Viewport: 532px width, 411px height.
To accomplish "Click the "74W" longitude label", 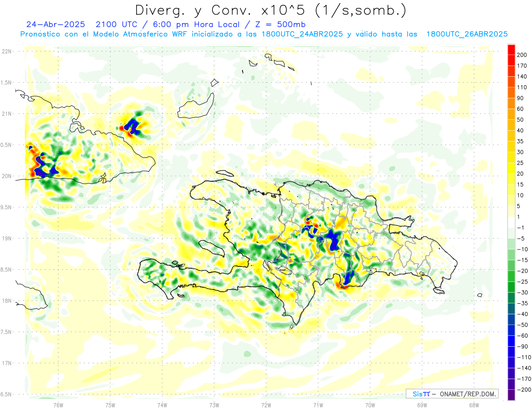I will point(162,405).
